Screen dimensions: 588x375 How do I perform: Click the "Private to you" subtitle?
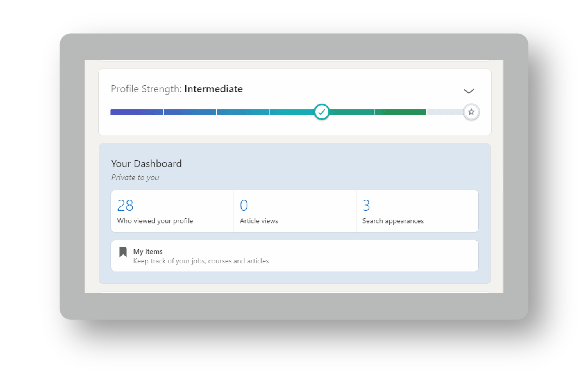(135, 178)
